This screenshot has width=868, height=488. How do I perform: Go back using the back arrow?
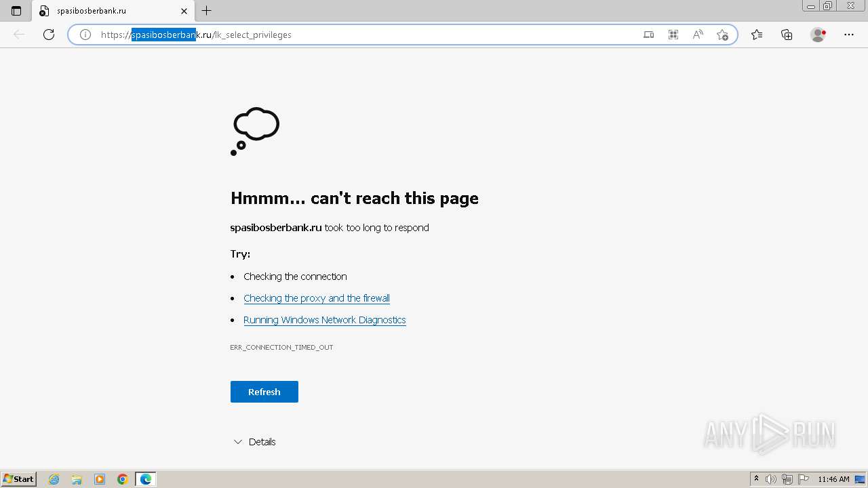pyautogui.click(x=19, y=35)
